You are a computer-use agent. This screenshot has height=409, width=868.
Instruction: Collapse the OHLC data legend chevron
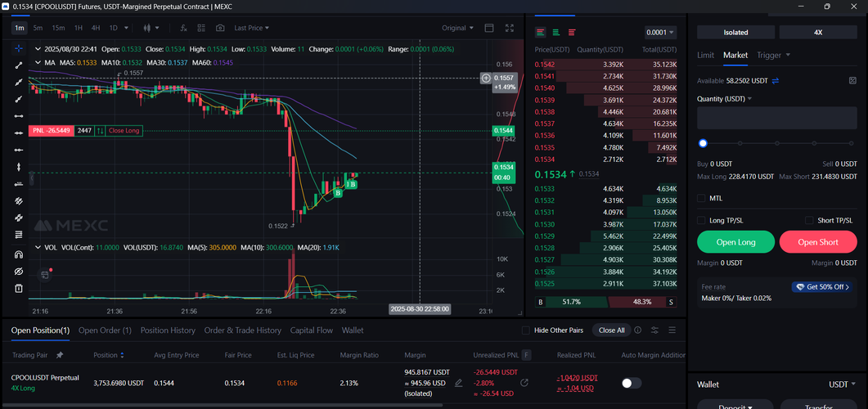pos(38,49)
